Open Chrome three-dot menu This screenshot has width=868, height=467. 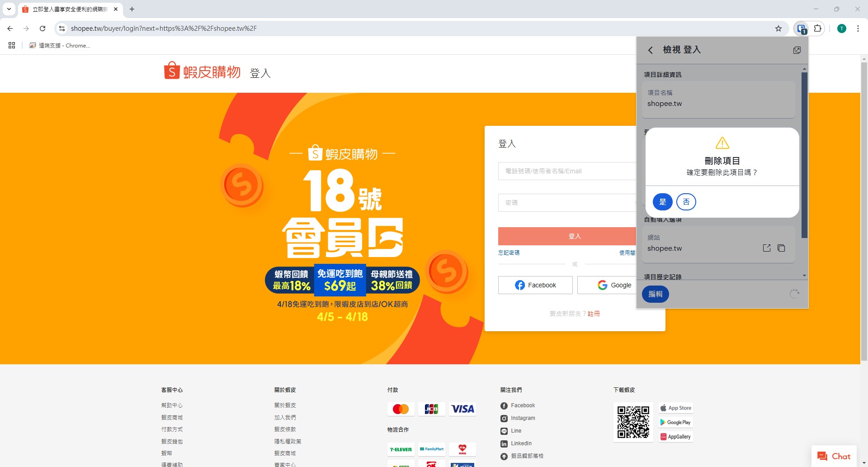click(x=858, y=29)
